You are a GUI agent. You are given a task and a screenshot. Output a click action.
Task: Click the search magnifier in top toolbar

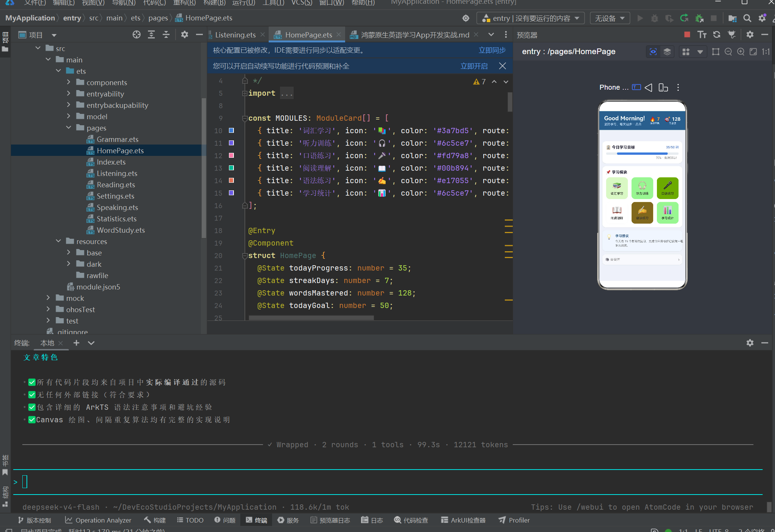747,18
